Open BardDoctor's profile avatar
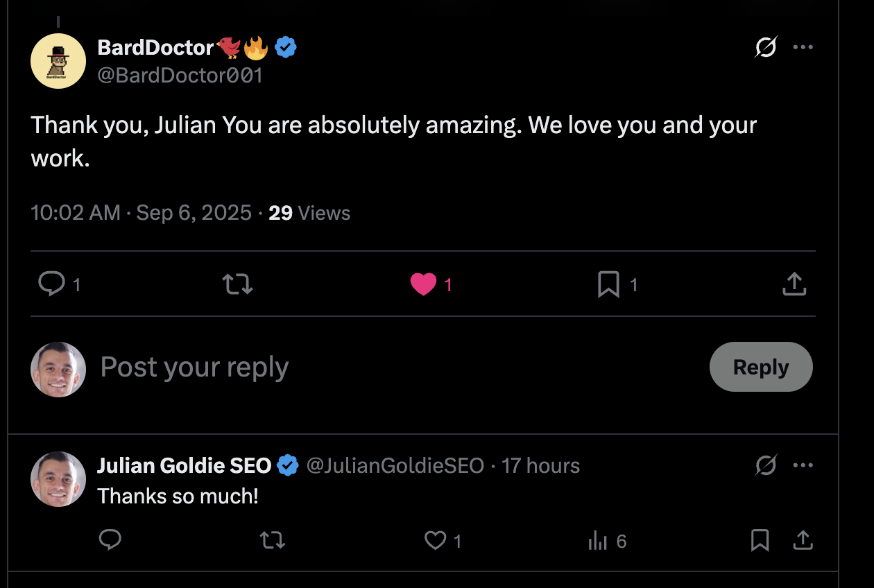874x588 pixels. (x=58, y=61)
